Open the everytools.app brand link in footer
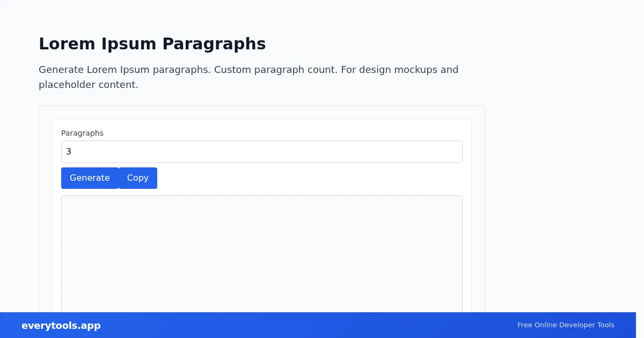The height and width of the screenshot is (338, 644). 61,326
